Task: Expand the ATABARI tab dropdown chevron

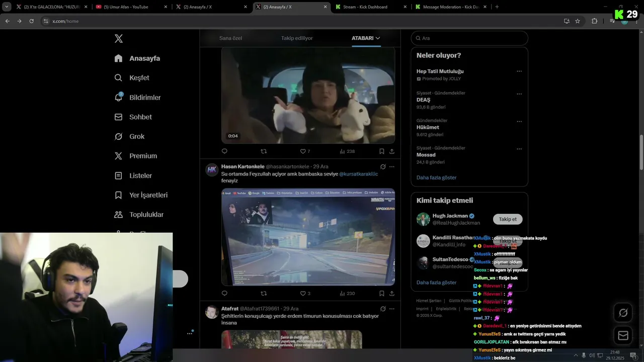Action: (x=378, y=38)
